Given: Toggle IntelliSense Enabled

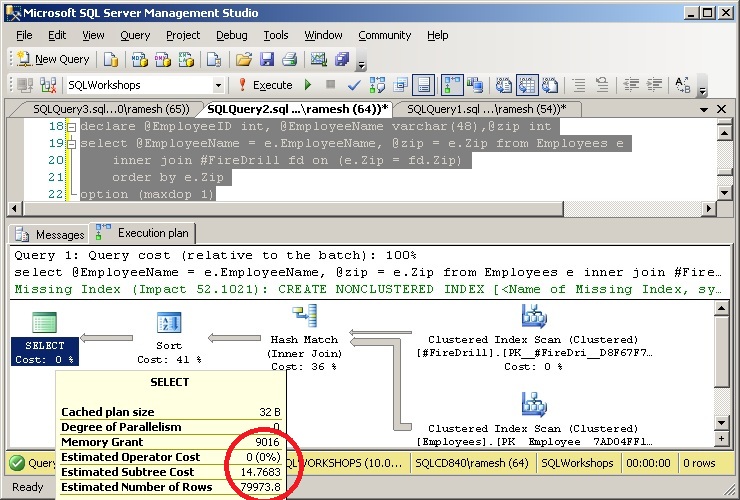Looking at the screenshot, I should pyautogui.click(x=423, y=85).
